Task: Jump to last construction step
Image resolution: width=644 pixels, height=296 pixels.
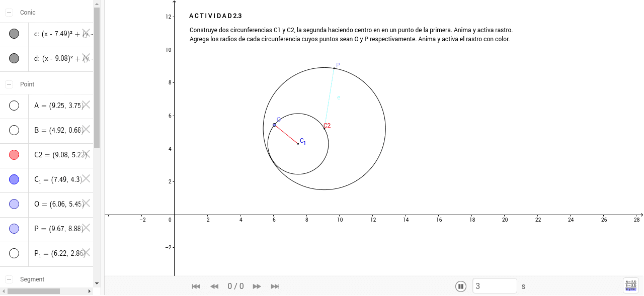Action: point(275,286)
